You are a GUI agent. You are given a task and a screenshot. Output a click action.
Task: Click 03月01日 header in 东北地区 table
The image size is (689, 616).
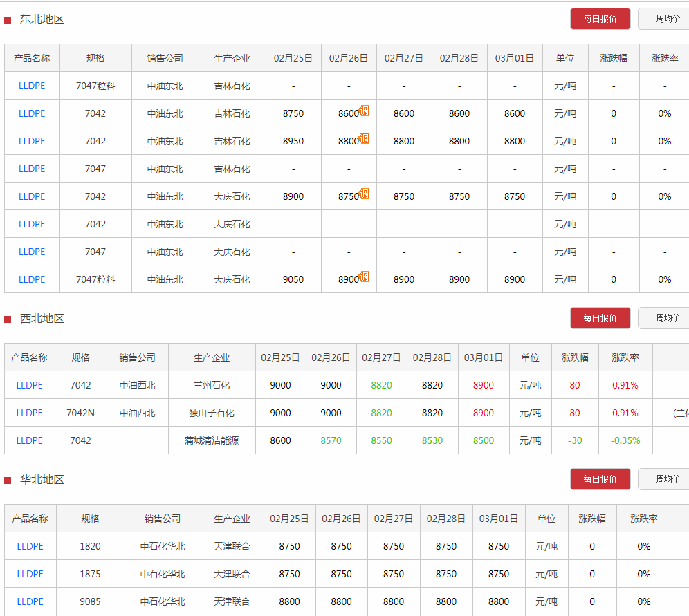pyautogui.click(x=515, y=58)
